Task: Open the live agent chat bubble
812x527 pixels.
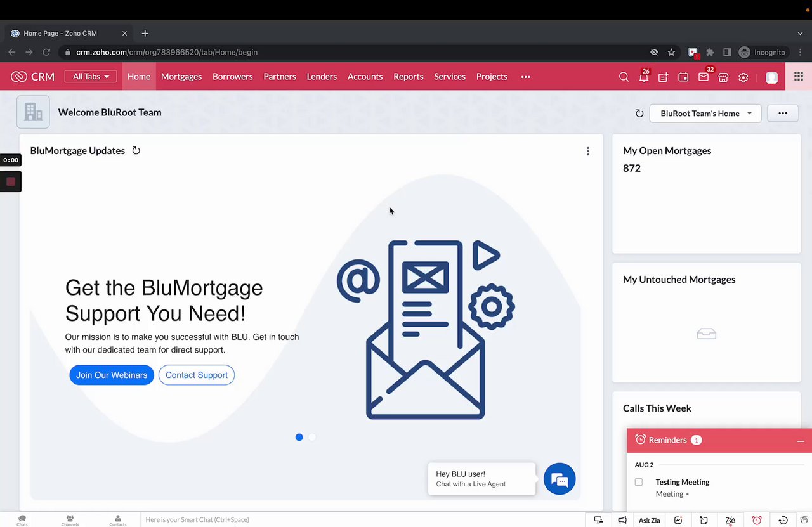Action: point(560,479)
